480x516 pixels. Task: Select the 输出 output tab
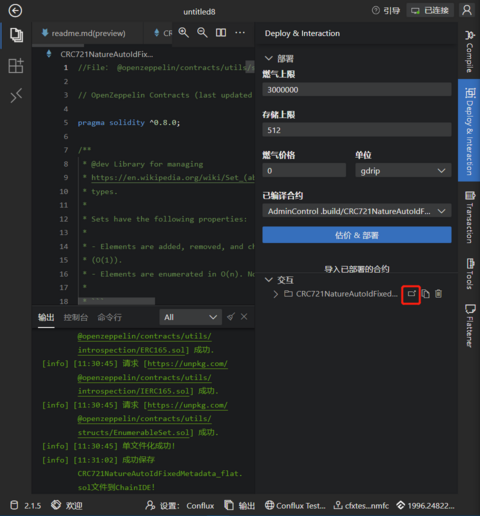pyautogui.click(x=46, y=317)
